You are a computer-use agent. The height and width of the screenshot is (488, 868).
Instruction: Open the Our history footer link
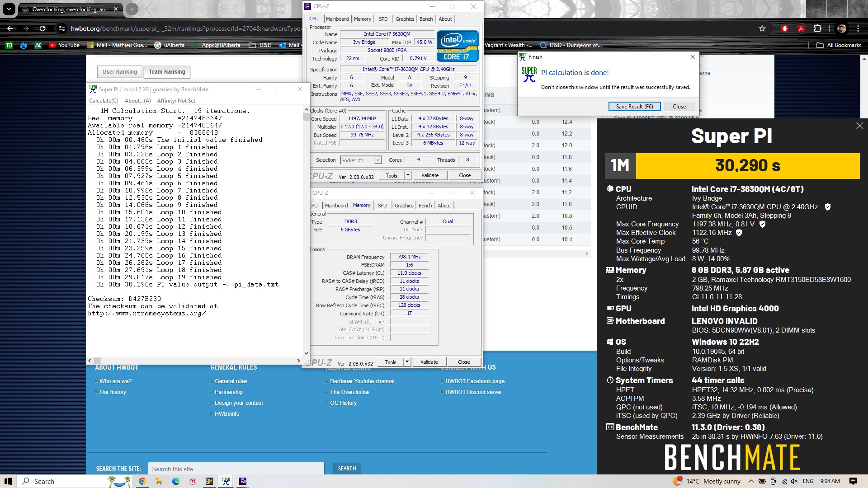tap(113, 392)
